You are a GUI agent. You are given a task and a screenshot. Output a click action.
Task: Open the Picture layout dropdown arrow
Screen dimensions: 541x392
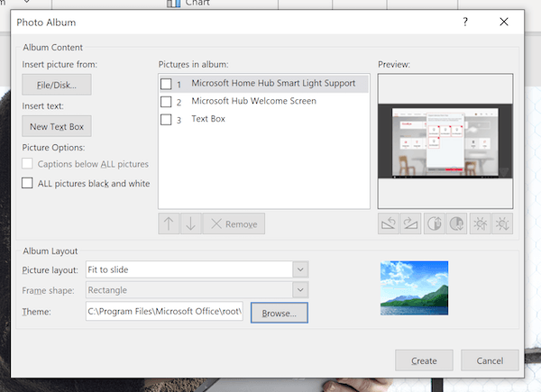point(300,269)
